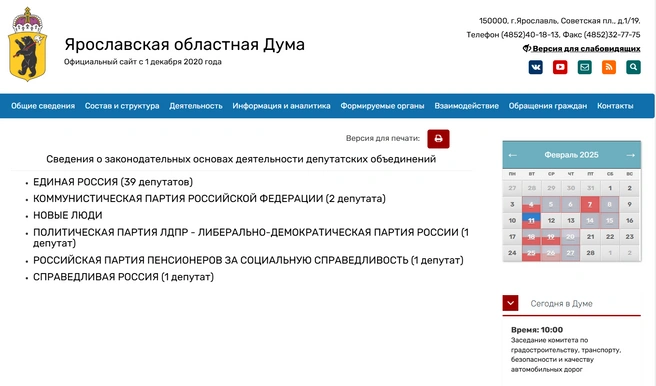656x386 pixels.
Task: Open the ЛДПР party link
Action: pyautogui.click(x=251, y=238)
